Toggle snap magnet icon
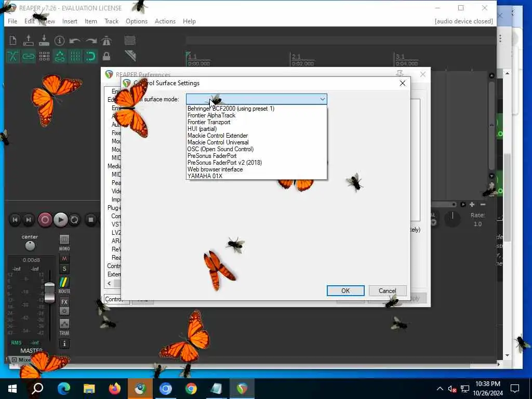Image resolution: width=532 pixels, height=399 pixels. click(x=90, y=56)
